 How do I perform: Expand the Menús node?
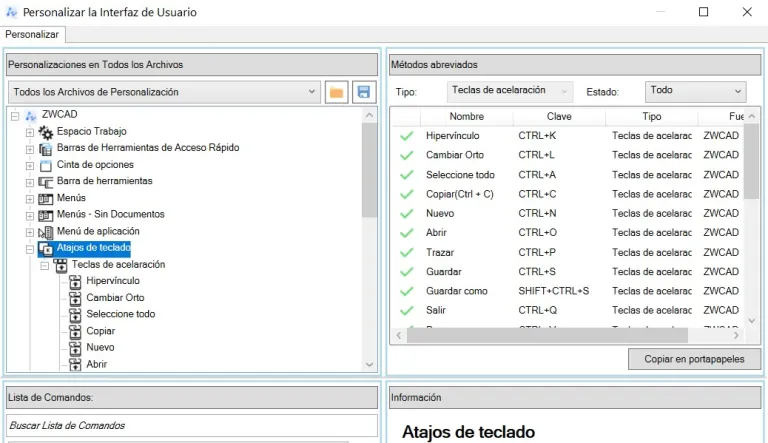pos(30,199)
